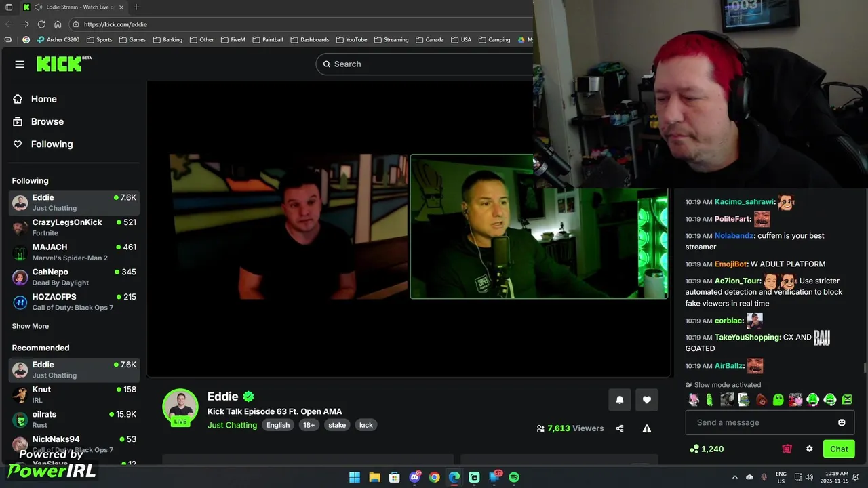Reload the page in browser toolbar

(x=41, y=24)
